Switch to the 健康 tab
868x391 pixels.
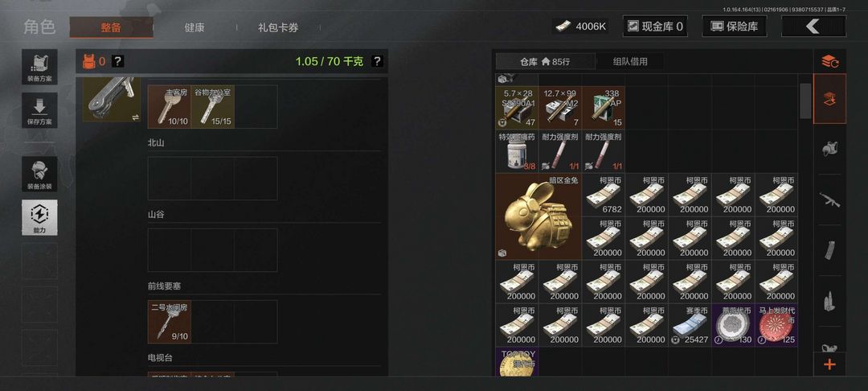[194, 27]
